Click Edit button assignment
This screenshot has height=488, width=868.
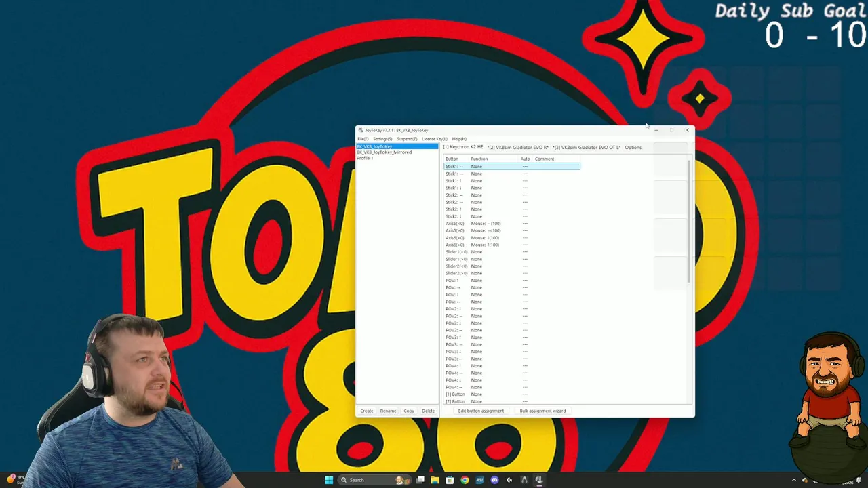coord(481,411)
